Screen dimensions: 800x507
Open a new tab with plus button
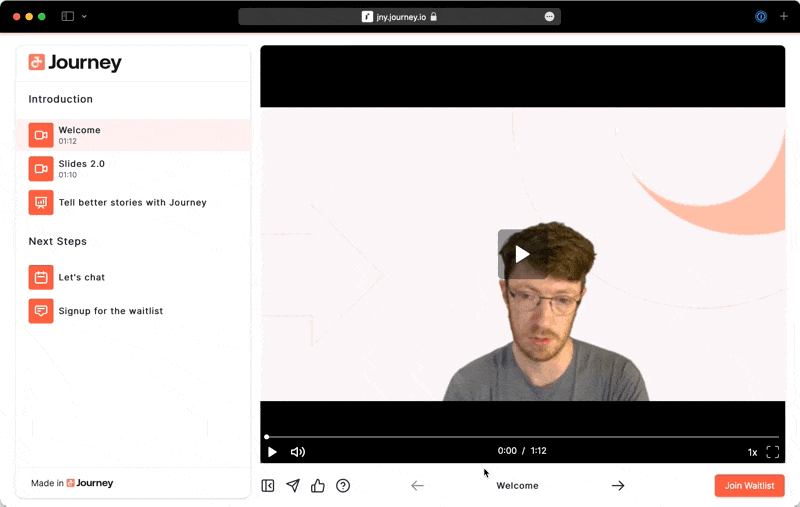pyautogui.click(x=784, y=16)
